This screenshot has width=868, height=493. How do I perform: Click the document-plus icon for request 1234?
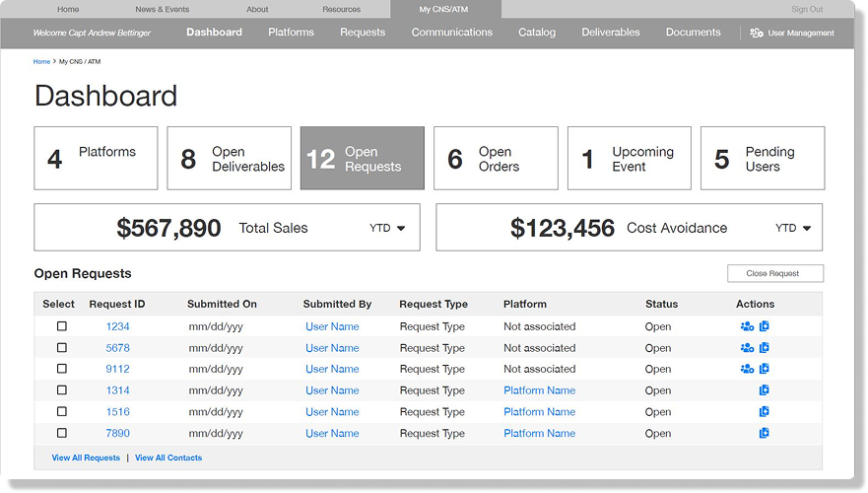[x=765, y=326]
